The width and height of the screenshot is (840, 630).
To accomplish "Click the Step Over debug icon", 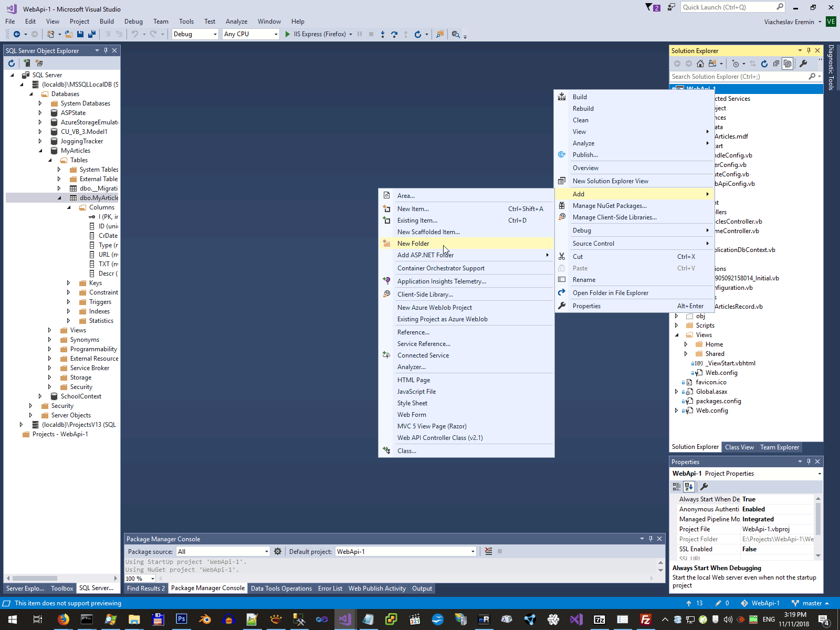I will click(394, 34).
